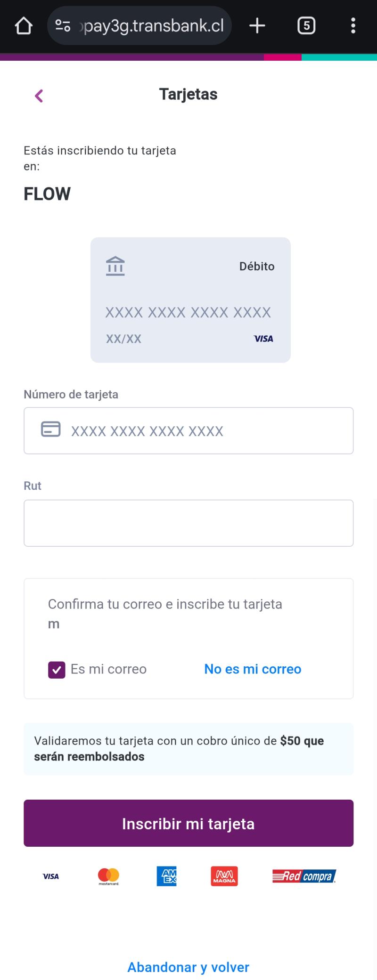Open a new browser tab
The image size is (377, 980).
[x=257, y=26]
